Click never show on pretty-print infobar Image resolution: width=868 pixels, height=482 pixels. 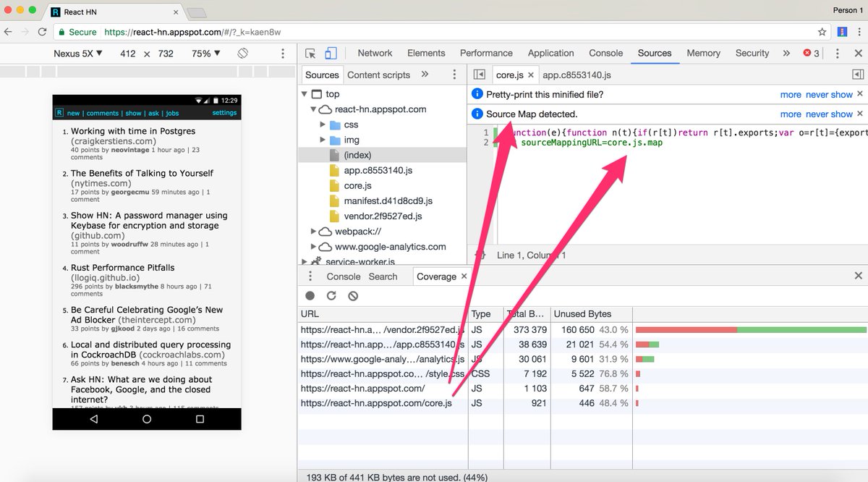click(829, 95)
